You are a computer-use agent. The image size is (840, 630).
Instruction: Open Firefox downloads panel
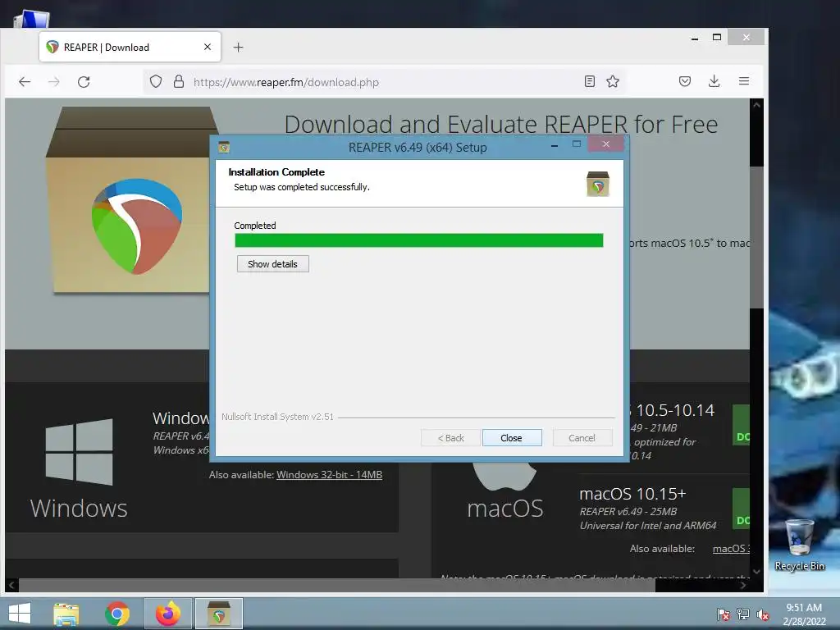[x=714, y=81]
